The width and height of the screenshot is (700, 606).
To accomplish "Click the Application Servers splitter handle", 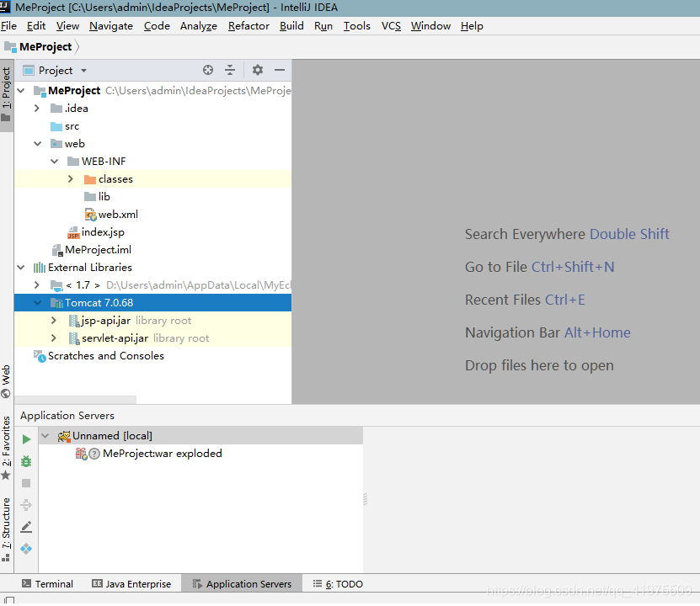I will (x=366, y=499).
